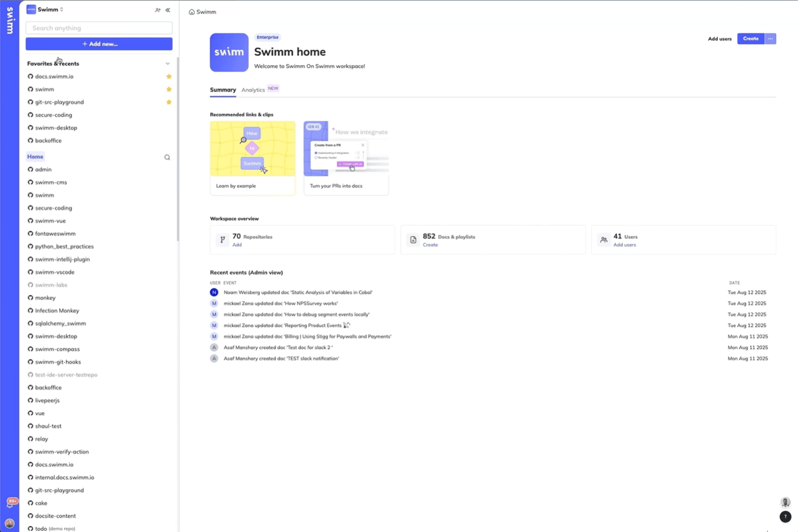Image resolution: width=798 pixels, height=532 pixels.
Task: Click the Swimm logo in the left rail
Action: click(x=10, y=20)
